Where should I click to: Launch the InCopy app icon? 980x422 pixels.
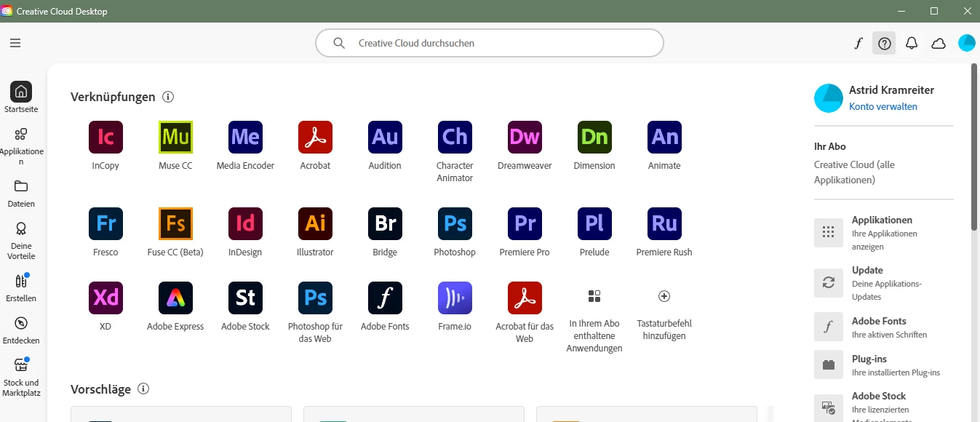point(105,137)
